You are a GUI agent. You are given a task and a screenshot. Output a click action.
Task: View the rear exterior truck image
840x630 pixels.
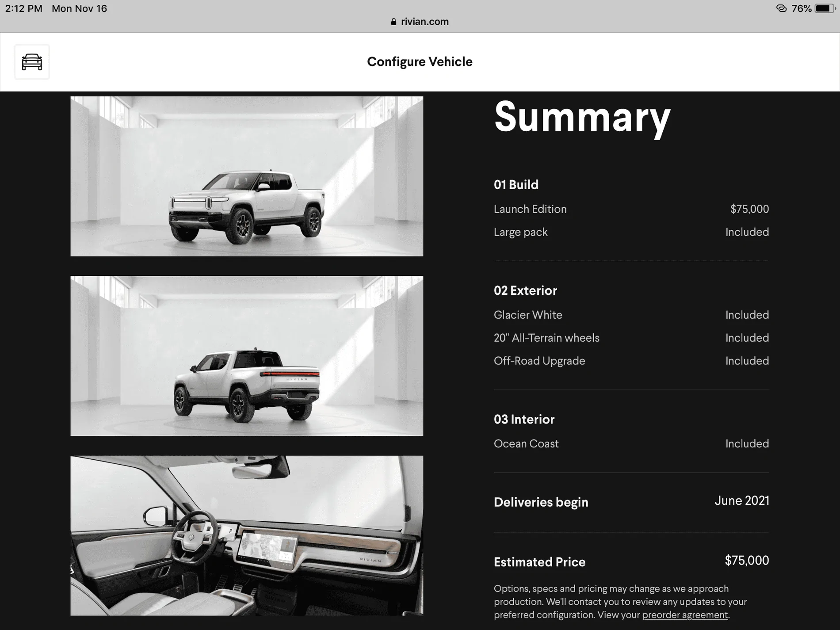point(247,356)
